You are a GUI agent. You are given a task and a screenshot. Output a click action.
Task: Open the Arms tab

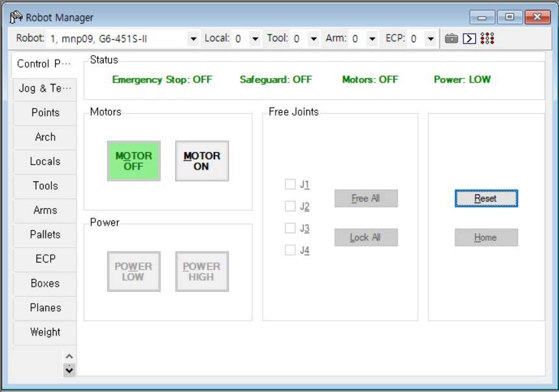45,210
